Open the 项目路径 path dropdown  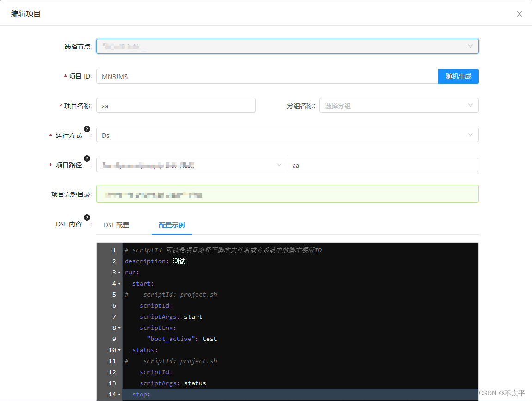[191, 165]
